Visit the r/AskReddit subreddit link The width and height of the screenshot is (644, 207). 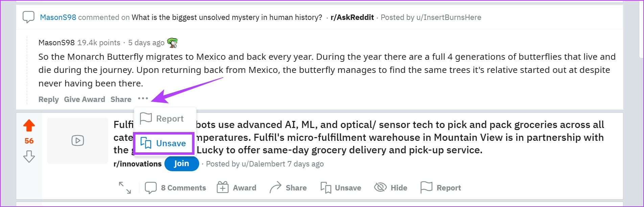click(352, 17)
